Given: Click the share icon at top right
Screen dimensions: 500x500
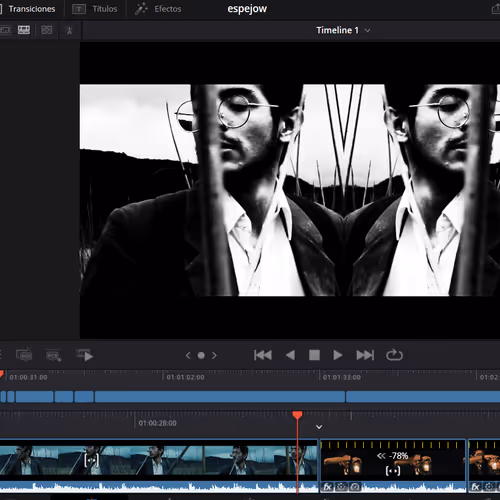Looking at the screenshot, I should pos(496,9).
